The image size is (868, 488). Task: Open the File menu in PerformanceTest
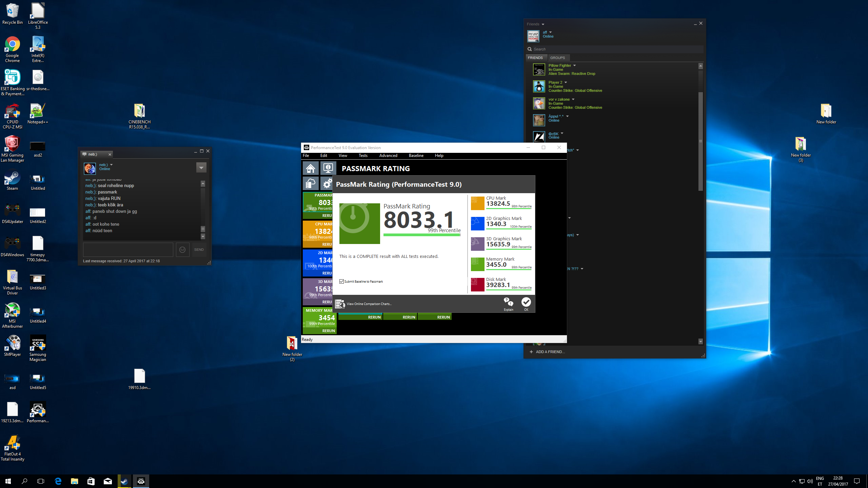306,156
